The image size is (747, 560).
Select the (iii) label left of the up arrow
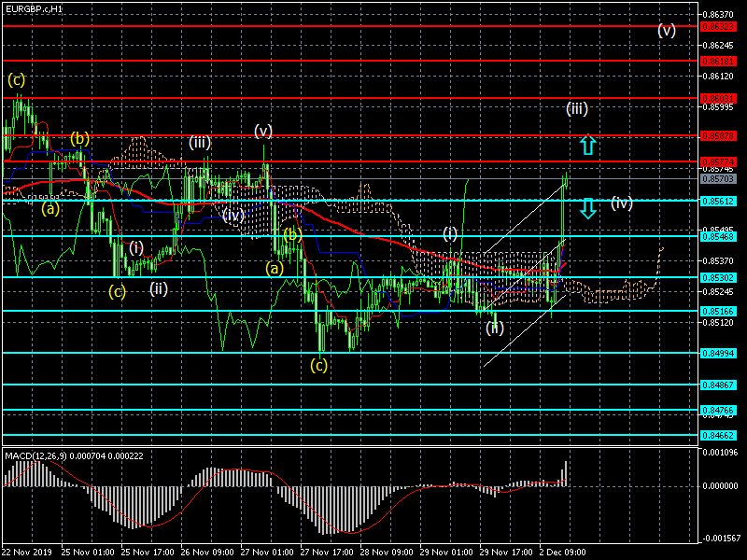coord(576,109)
